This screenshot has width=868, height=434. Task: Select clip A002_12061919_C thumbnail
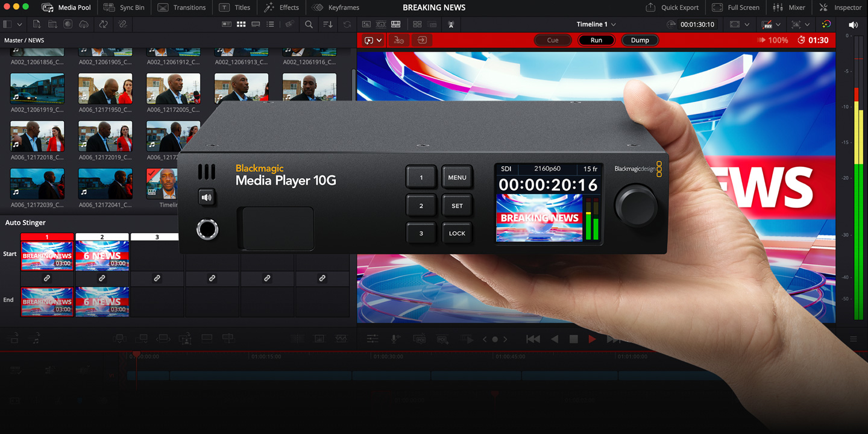tap(37, 89)
